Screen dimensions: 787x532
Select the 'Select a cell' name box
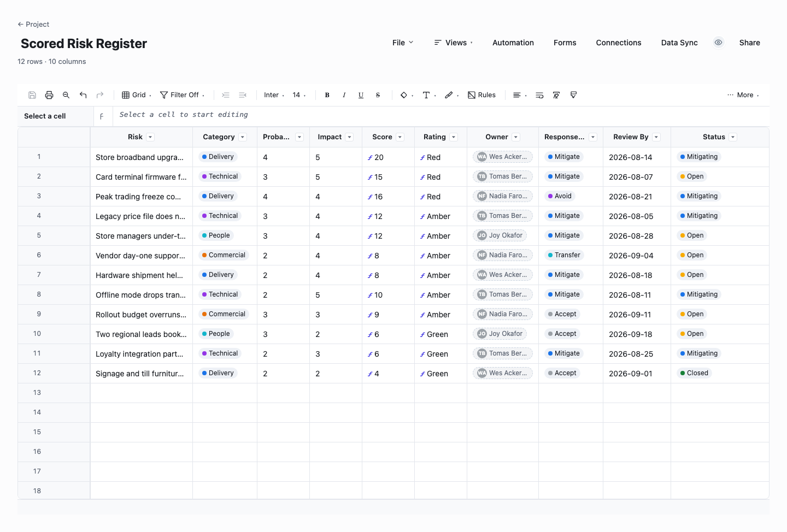click(x=56, y=116)
